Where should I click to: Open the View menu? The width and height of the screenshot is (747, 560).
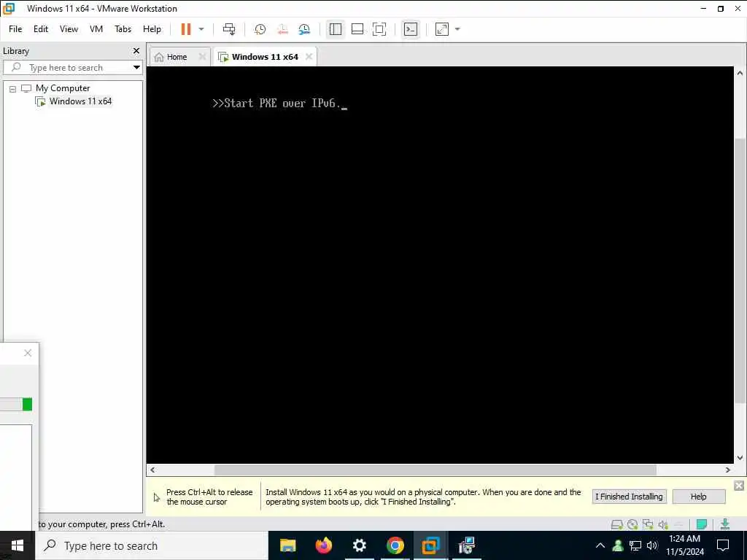[69, 29]
